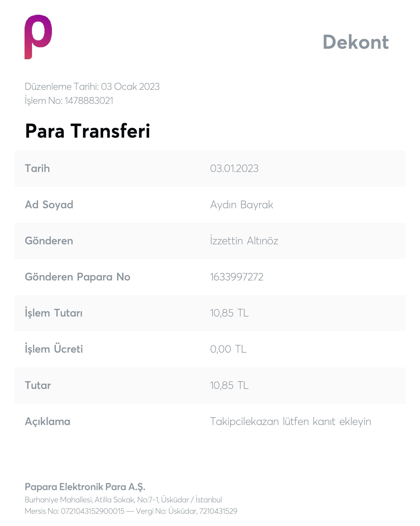Click the İşlem Tutarı label

(x=53, y=313)
